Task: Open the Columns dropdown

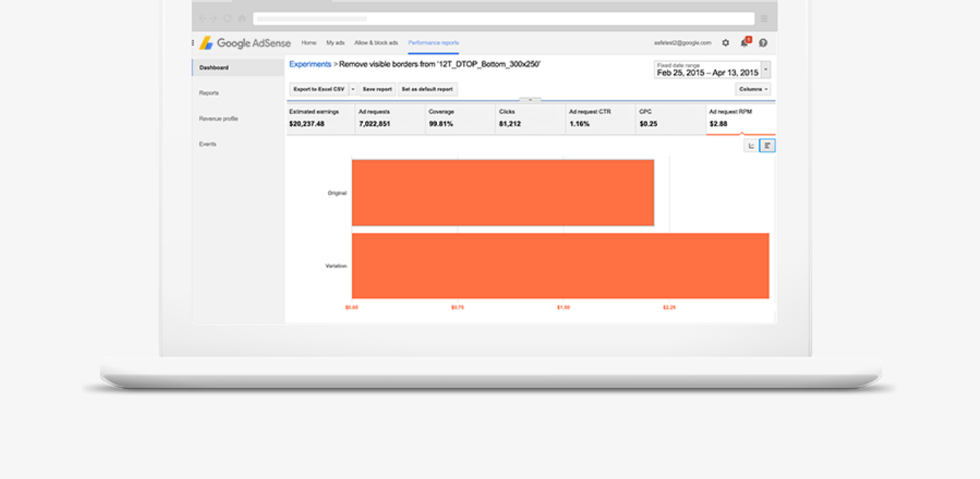Action: (x=753, y=89)
